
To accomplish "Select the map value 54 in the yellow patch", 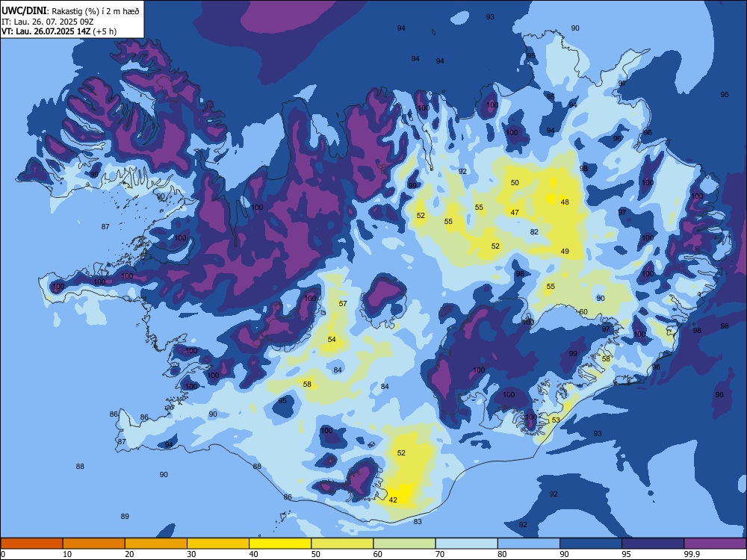I will 332,340.
